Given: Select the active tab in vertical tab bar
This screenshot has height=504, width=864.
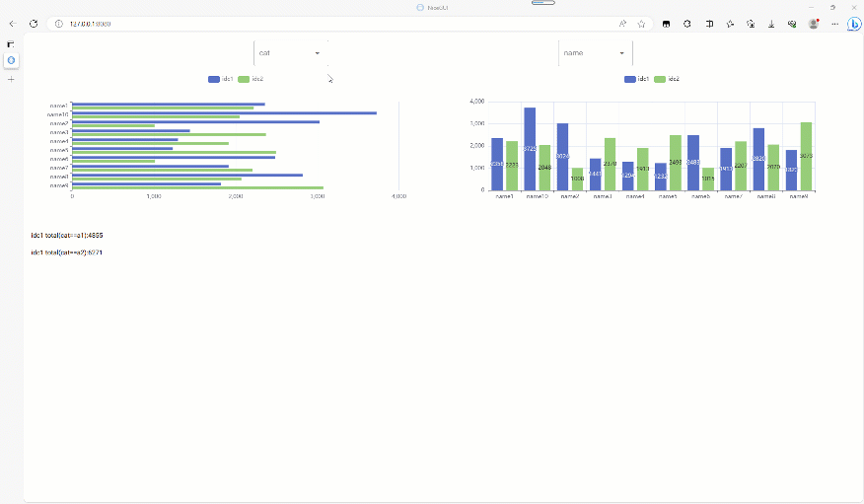Looking at the screenshot, I should (x=11, y=60).
